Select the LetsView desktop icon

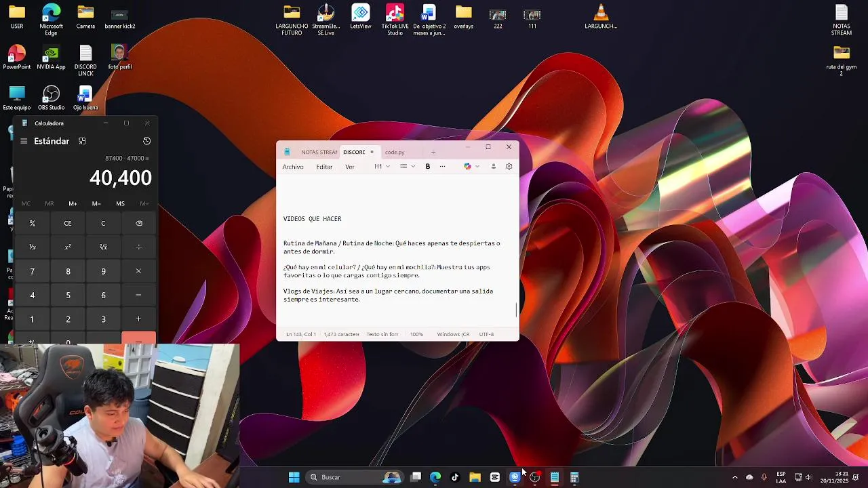(361, 17)
